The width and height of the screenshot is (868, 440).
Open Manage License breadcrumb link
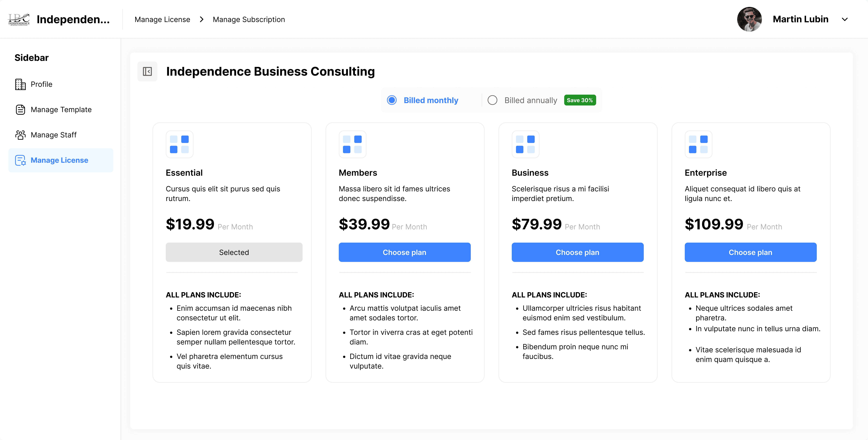pyautogui.click(x=162, y=20)
